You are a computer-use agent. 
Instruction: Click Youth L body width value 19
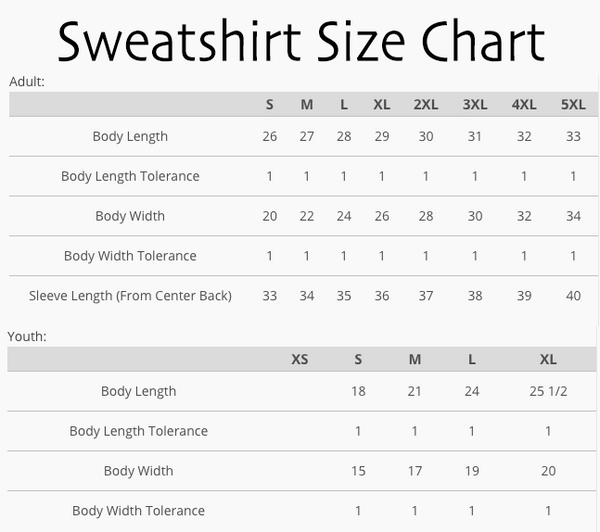click(x=472, y=471)
